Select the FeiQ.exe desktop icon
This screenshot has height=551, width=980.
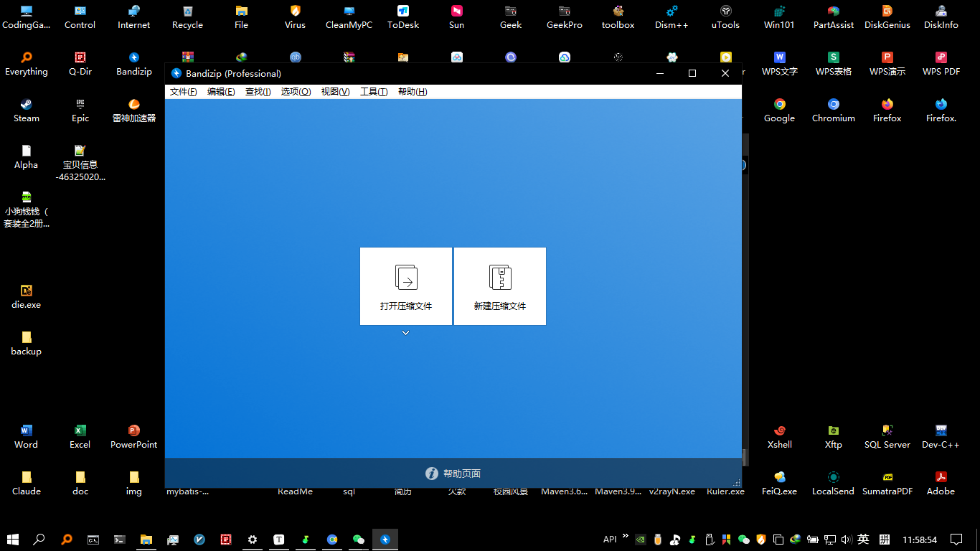(x=780, y=483)
